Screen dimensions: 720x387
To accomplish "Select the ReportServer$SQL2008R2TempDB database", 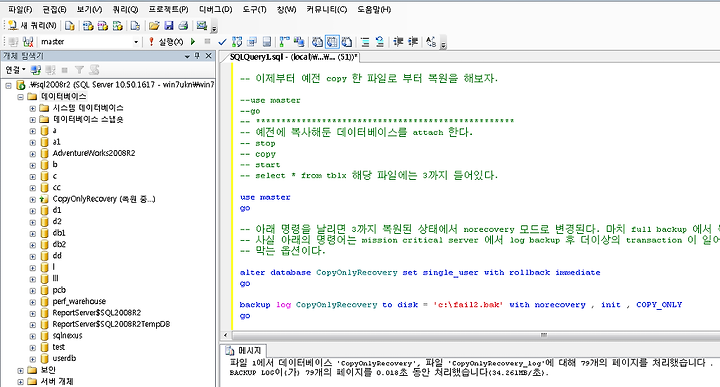I will click(x=111, y=324).
